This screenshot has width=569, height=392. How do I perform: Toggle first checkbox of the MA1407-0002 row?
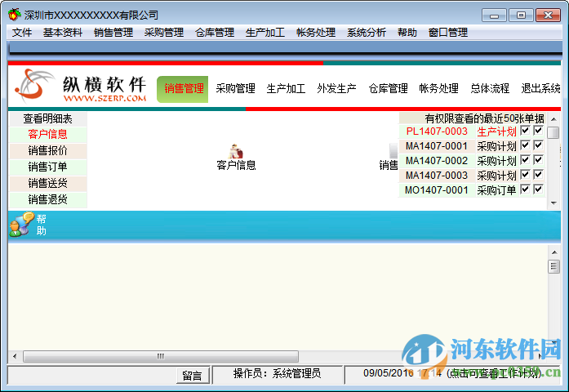click(525, 160)
